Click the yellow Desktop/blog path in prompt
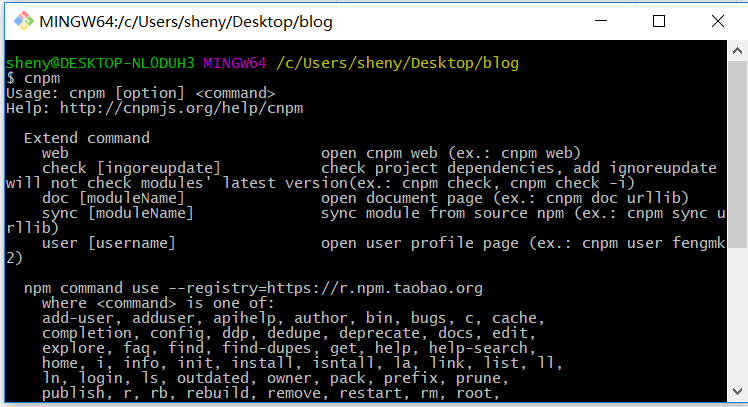Screen dimensions: 748x407 (x=397, y=63)
